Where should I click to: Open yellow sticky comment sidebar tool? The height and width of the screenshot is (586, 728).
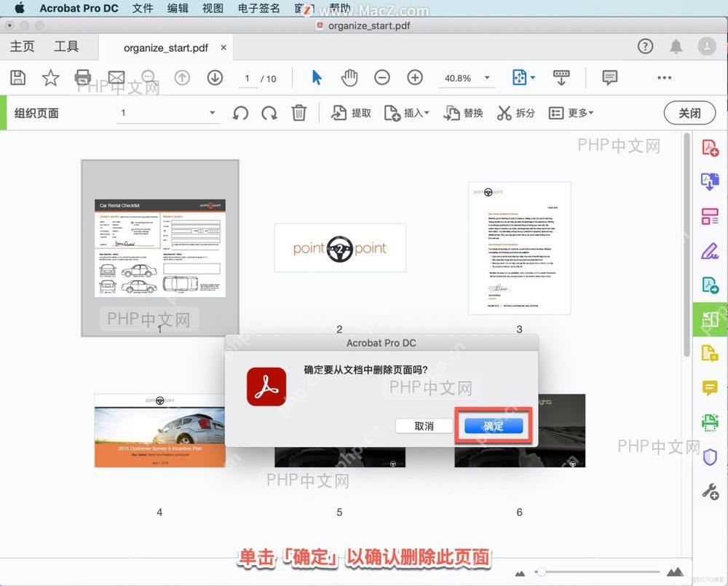click(x=710, y=387)
